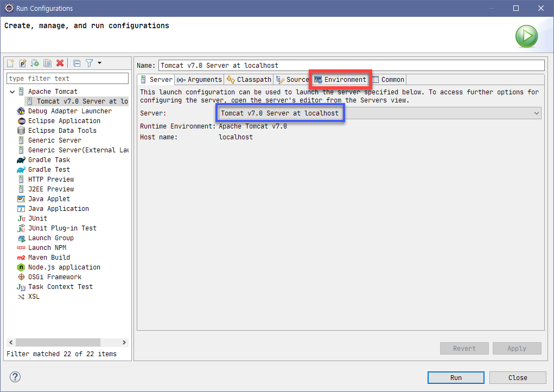Click the Apply button

tap(517, 349)
